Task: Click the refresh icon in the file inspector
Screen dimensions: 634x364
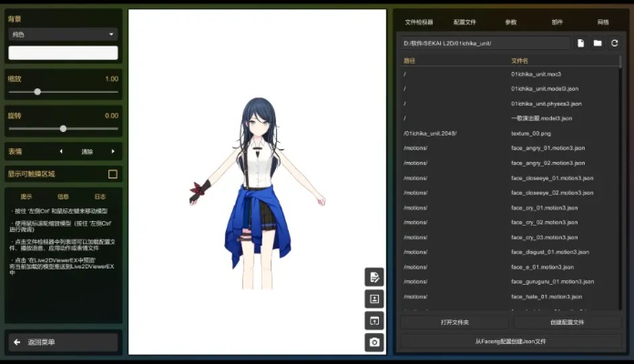Action: click(x=614, y=44)
